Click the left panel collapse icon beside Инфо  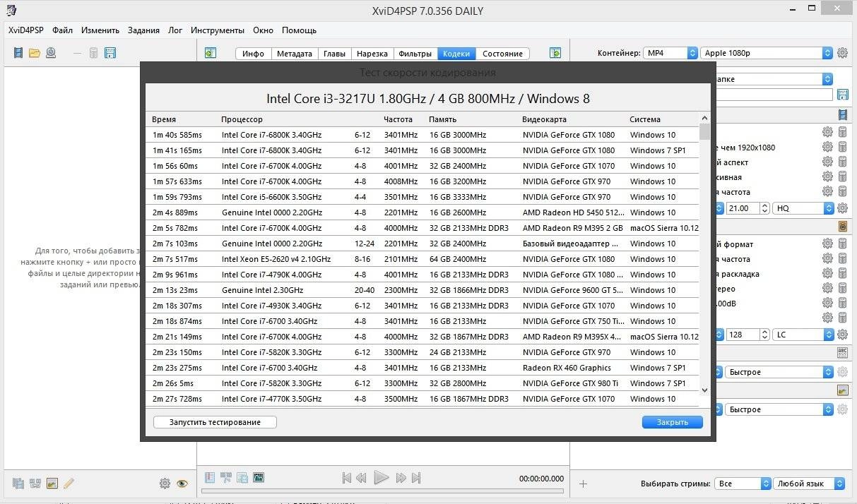click(210, 53)
